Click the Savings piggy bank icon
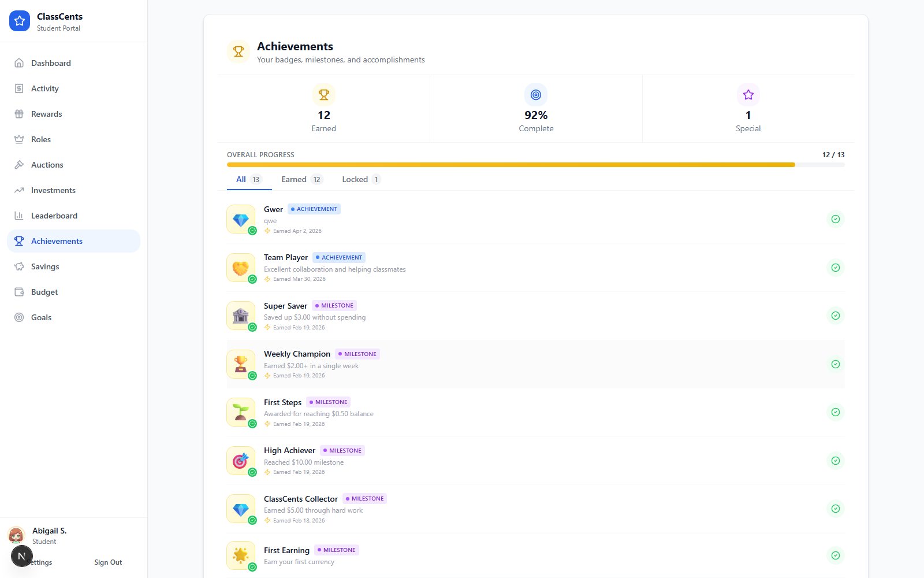This screenshot has height=578, width=924. pos(19,266)
